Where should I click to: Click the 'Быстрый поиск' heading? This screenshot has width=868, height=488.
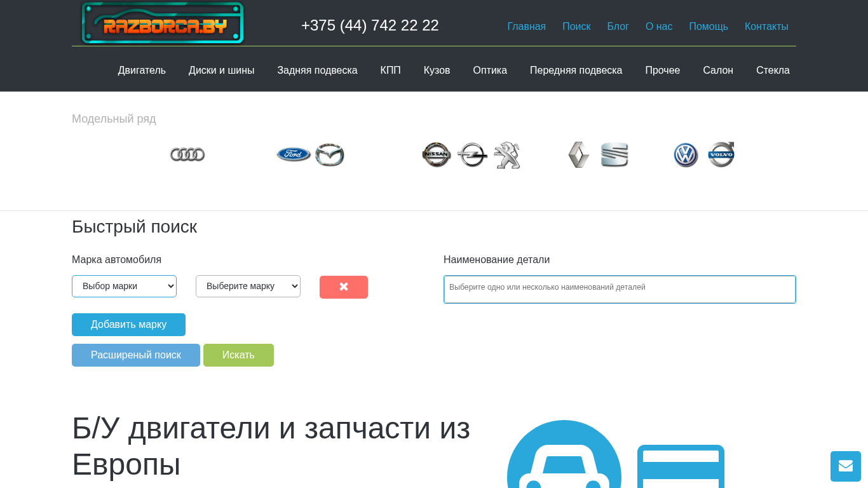pos(134,227)
